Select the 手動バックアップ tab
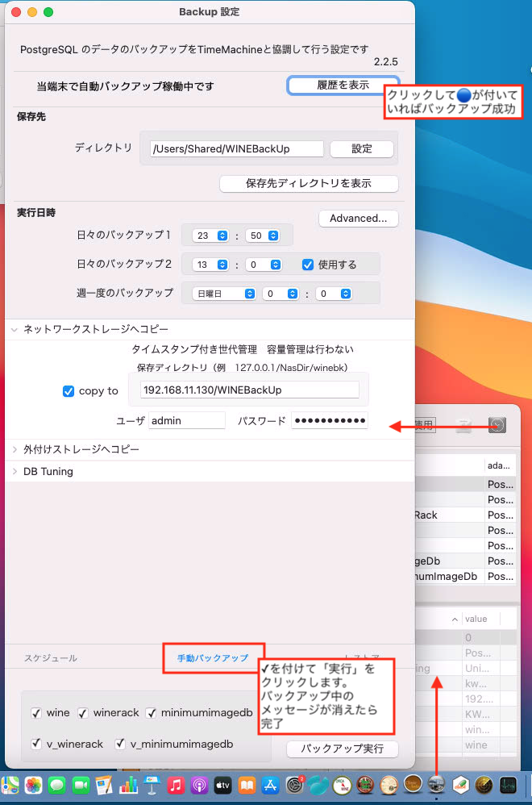 click(x=213, y=658)
